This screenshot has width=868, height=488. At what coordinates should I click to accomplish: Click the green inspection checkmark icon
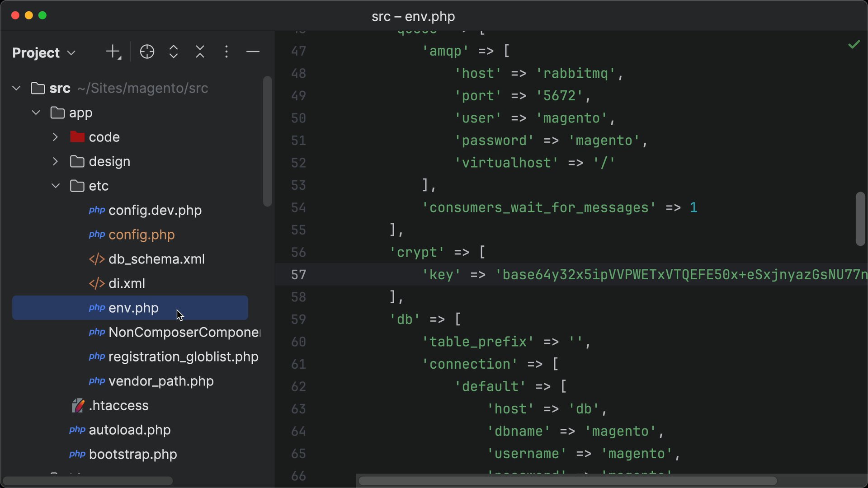coord(854,44)
